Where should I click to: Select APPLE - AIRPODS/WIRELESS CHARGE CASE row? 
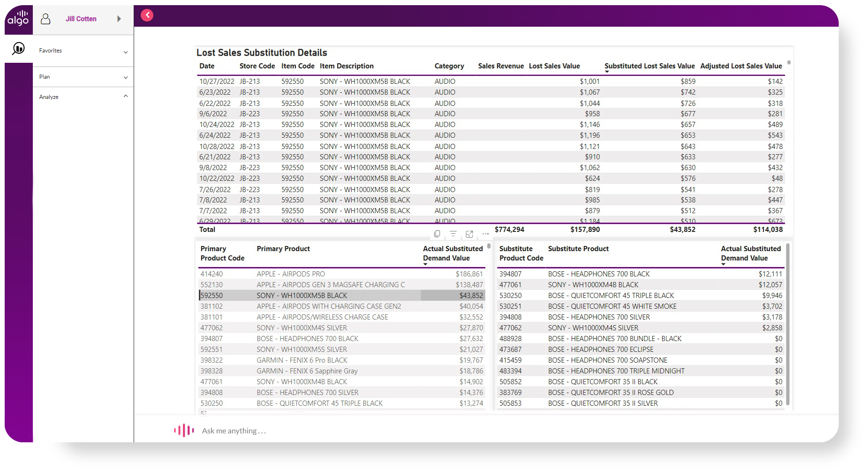[341, 317]
